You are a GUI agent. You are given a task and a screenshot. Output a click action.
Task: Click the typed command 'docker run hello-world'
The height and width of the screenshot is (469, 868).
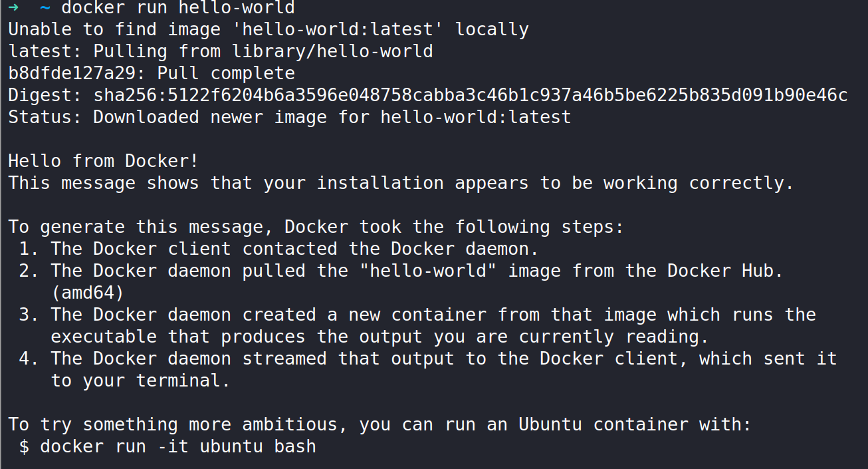coord(177,8)
